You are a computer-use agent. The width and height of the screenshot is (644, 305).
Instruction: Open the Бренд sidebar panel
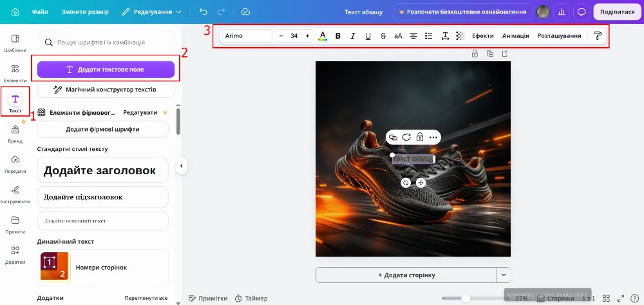(x=15, y=134)
